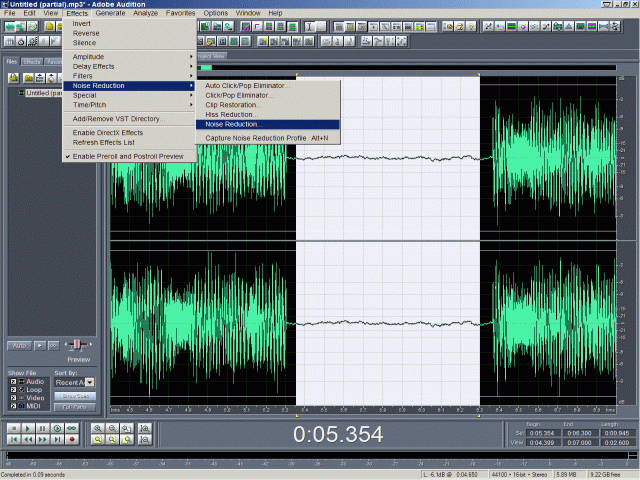Image resolution: width=640 pixels, height=480 pixels.
Task: Click the Show Cues button
Action: point(75,396)
